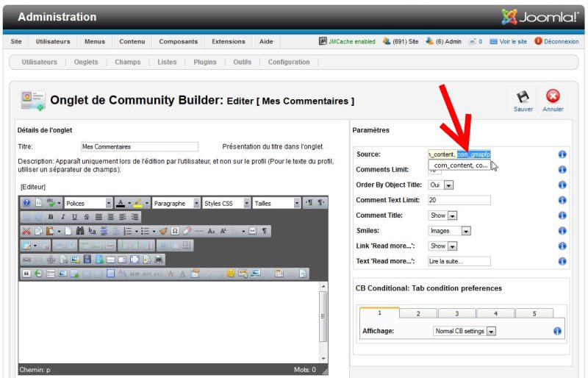Toggle underline formatting in editor
The image size is (588, 378).
point(75,217)
